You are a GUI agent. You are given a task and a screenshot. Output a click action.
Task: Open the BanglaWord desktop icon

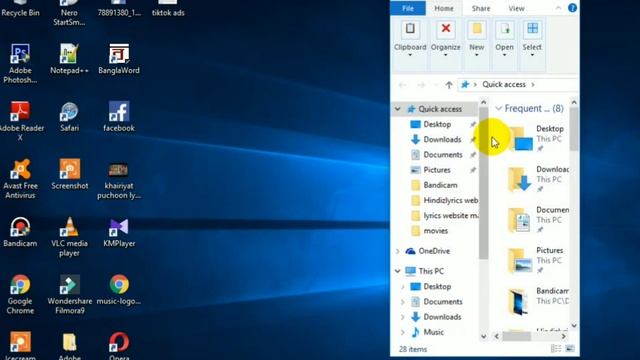point(119,59)
